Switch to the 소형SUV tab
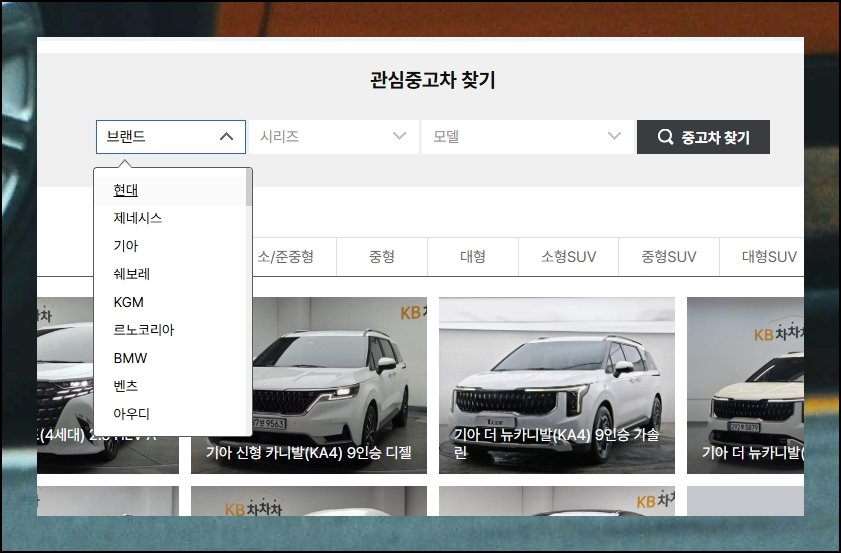 point(569,256)
